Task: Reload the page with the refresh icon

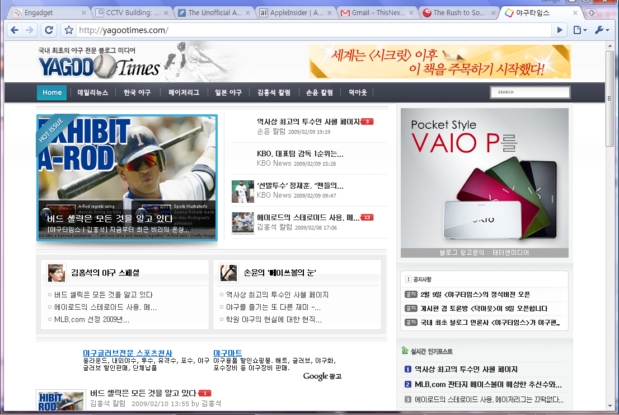Action: point(49,30)
